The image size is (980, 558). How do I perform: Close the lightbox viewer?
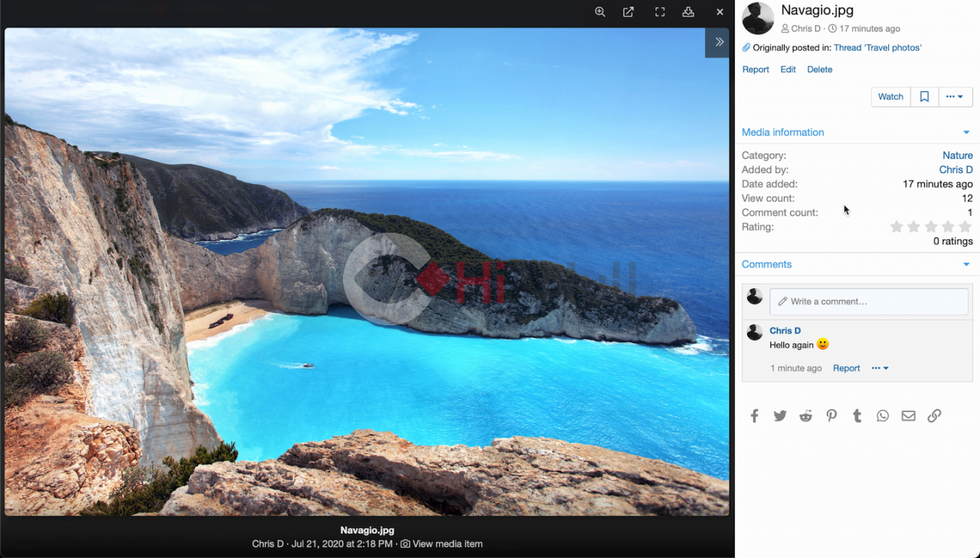click(720, 12)
